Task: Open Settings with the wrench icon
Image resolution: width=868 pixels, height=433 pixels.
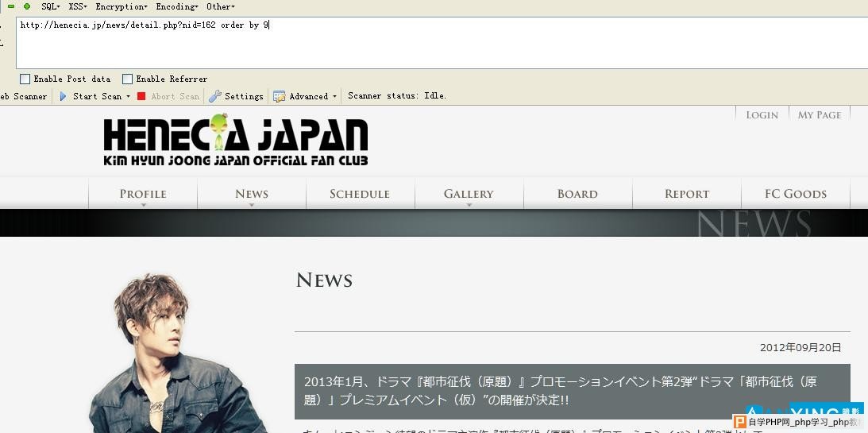Action: [215, 96]
